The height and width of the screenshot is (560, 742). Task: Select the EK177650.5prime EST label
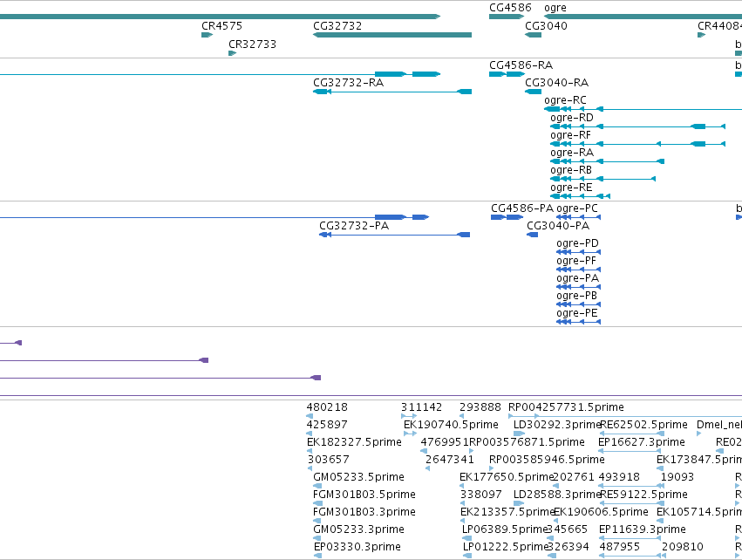pos(507,476)
